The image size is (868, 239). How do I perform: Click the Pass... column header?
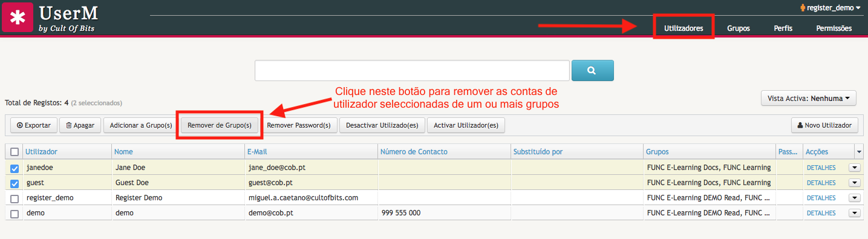[789, 151]
